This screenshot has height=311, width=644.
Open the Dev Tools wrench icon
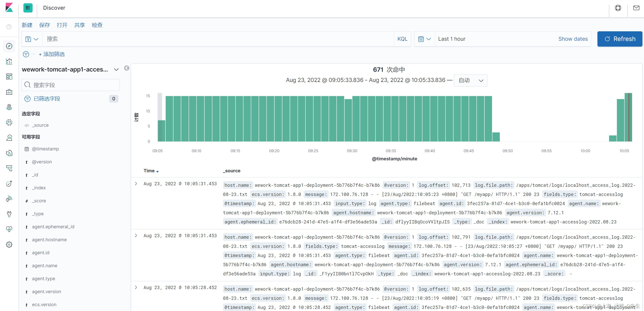[x=9, y=214]
